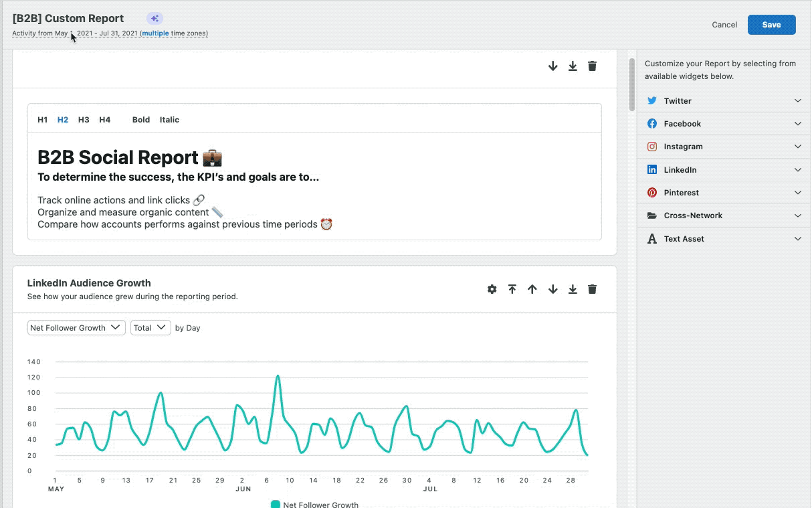
Task: Delete the text asset widget
Action: [x=592, y=66]
